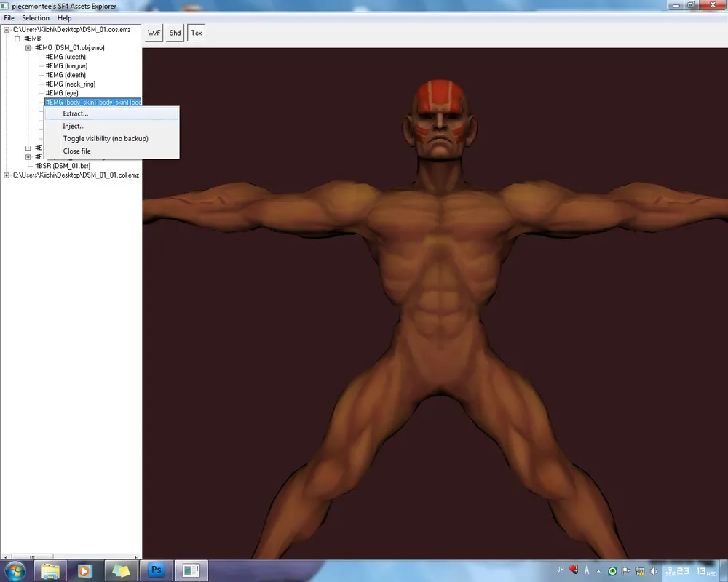Click the speaker volume tray icon
Image resolution: width=728 pixels, height=582 pixels.
pyautogui.click(x=653, y=570)
